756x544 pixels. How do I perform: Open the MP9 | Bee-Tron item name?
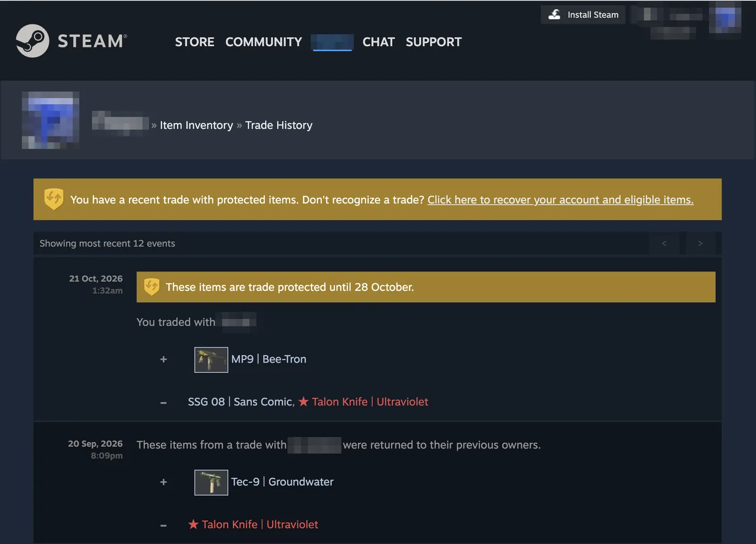click(269, 359)
